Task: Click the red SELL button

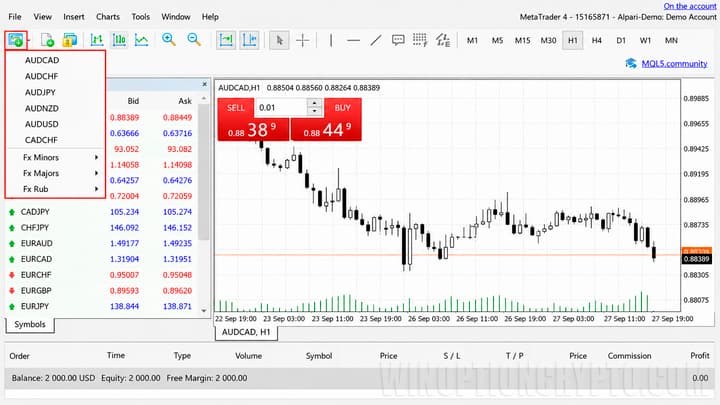Action: 236,108
